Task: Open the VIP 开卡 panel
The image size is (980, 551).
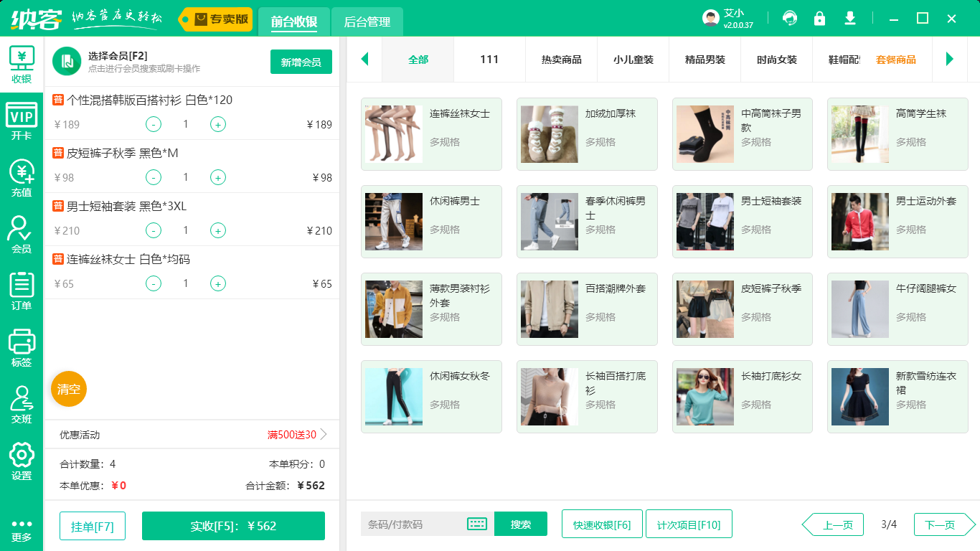Action: [22, 118]
